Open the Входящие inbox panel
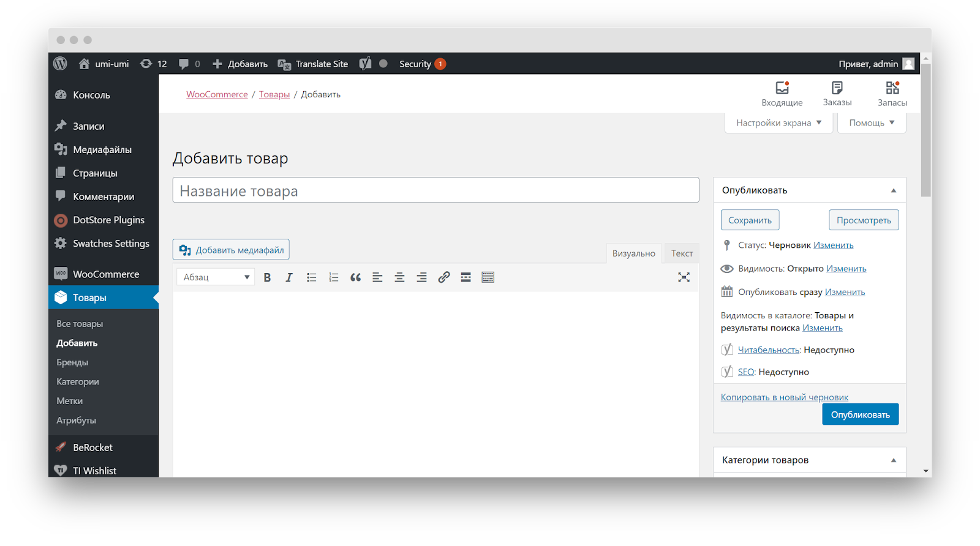Screen dimensions: 980x546 point(782,94)
